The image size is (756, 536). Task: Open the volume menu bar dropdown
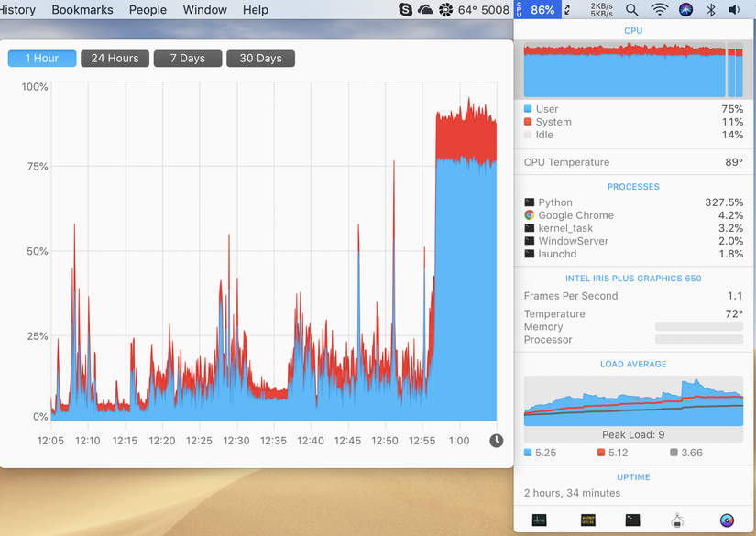point(734,10)
